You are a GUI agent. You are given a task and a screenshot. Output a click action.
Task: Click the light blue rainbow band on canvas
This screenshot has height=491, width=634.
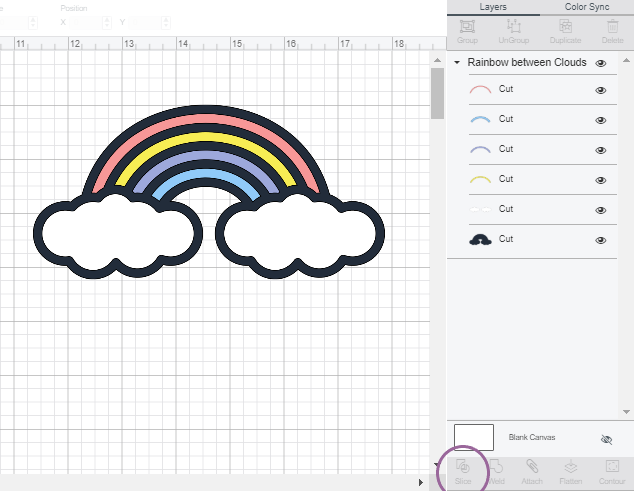click(205, 174)
